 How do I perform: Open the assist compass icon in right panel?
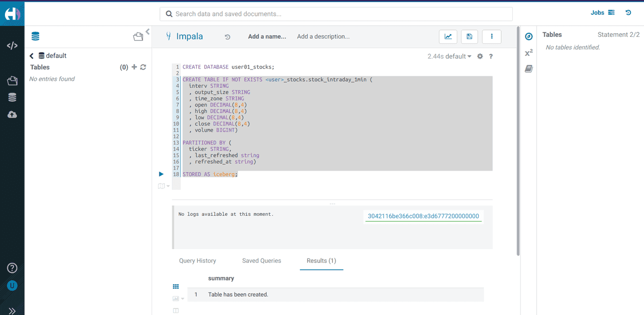click(529, 37)
